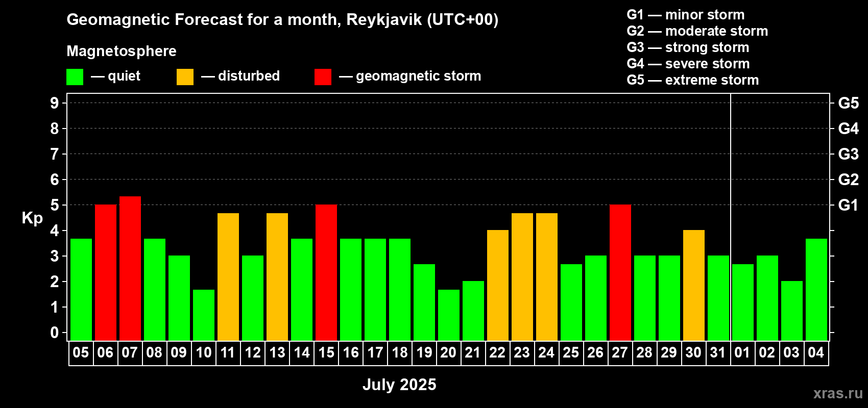This screenshot has width=868, height=408.
Task: Click the 'geomagnetic storm' legend text
Action: pos(419,76)
